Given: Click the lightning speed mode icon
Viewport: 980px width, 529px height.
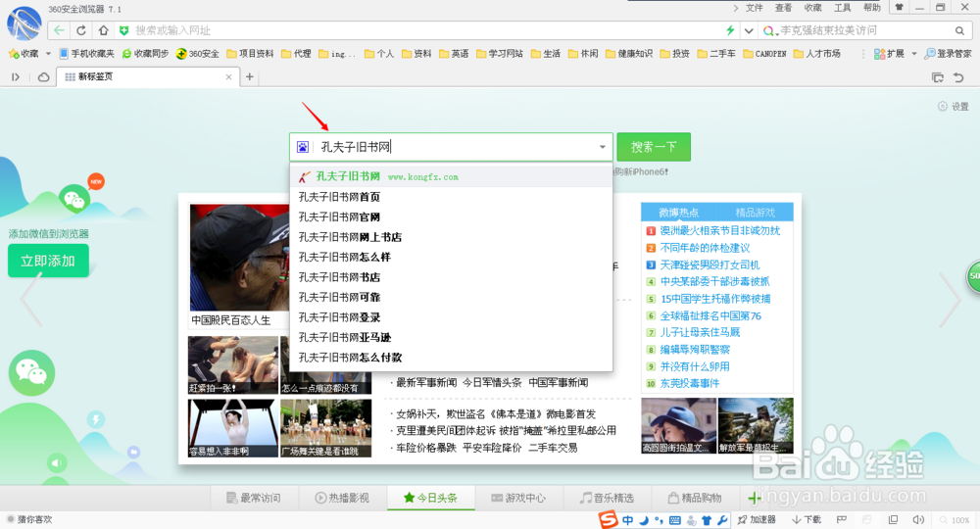Looking at the screenshot, I should point(730,30).
